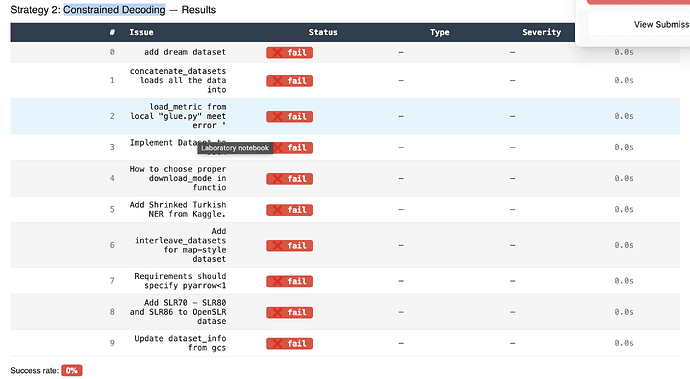
Task: Click fail badge for load_metric row
Action: pyautogui.click(x=289, y=116)
